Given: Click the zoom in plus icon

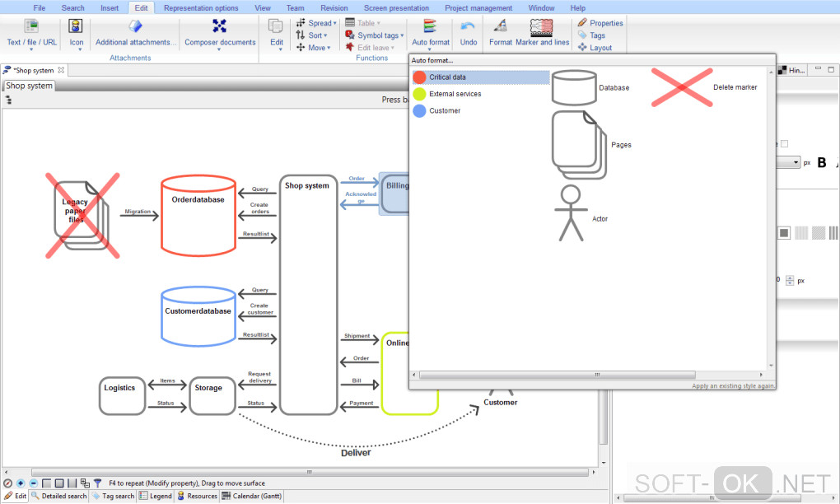Looking at the screenshot, I should tap(21, 483).
